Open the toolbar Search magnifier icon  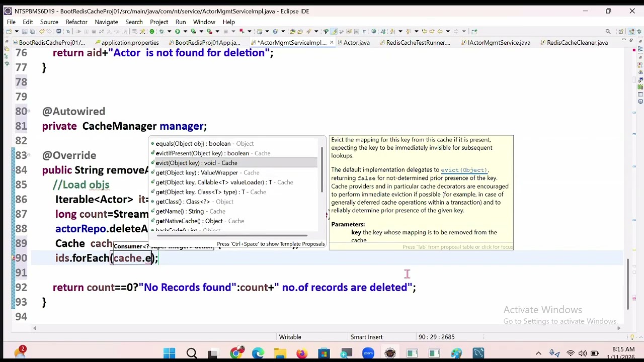pyautogui.click(x=608, y=32)
